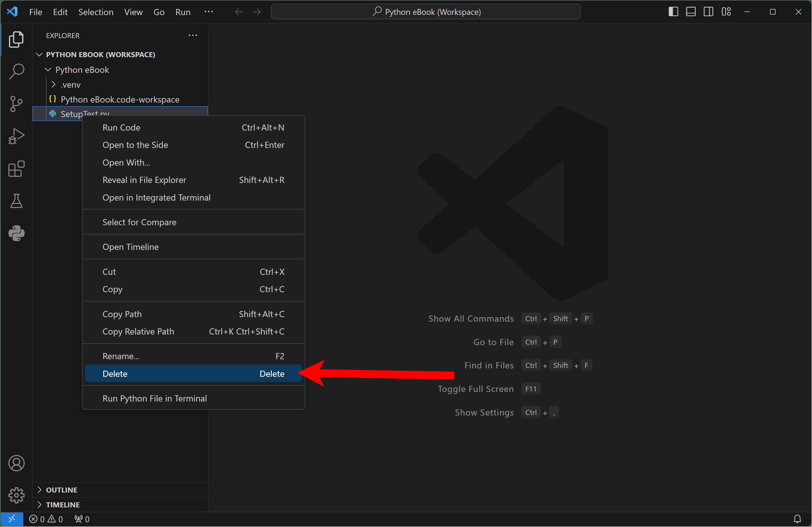This screenshot has height=527, width=812.
Task: Open the Testing flask icon
Action: 16,201
